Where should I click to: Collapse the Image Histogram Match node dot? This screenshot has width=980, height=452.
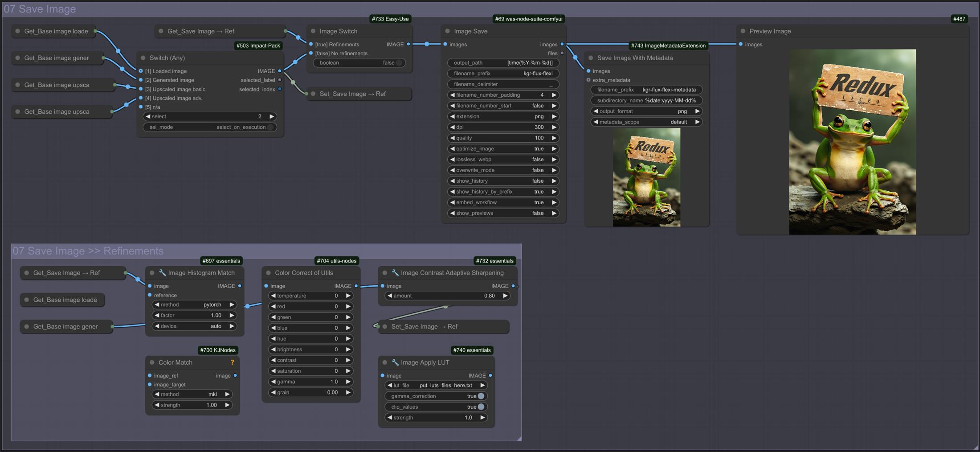click(x=152, y=273)
